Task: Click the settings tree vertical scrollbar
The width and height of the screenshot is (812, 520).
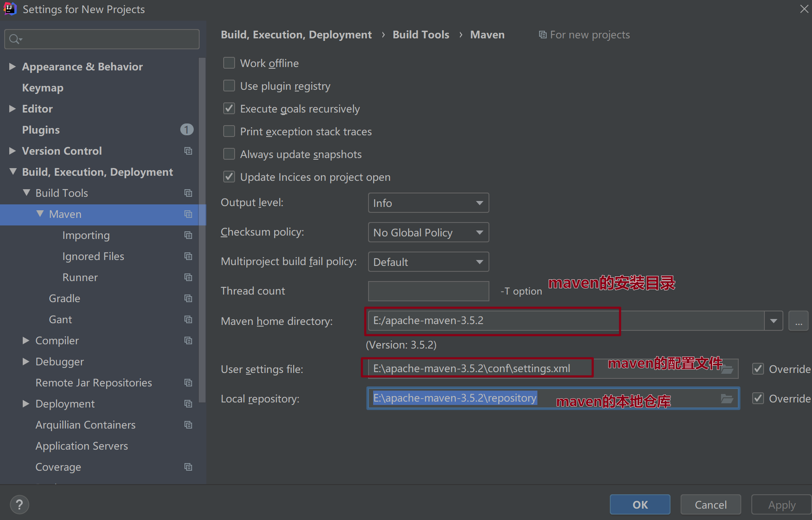Action: 202,230
